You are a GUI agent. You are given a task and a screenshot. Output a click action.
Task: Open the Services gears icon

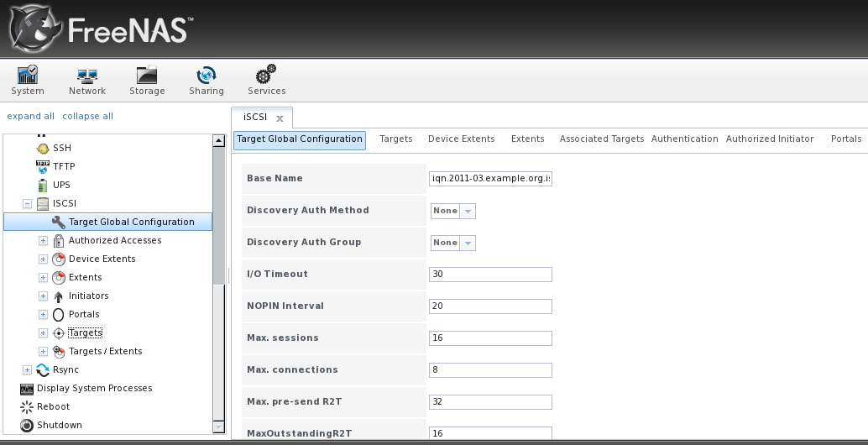click(x=266, y=74)
